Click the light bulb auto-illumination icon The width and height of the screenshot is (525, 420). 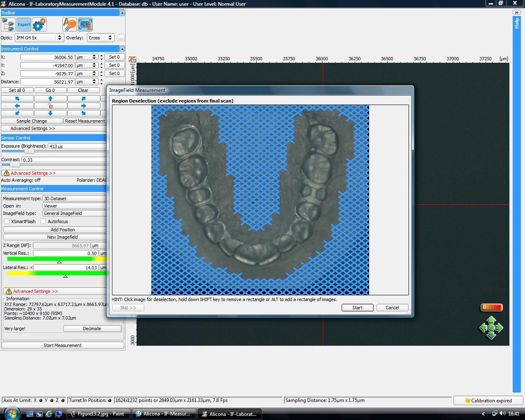tap(69, 25)
